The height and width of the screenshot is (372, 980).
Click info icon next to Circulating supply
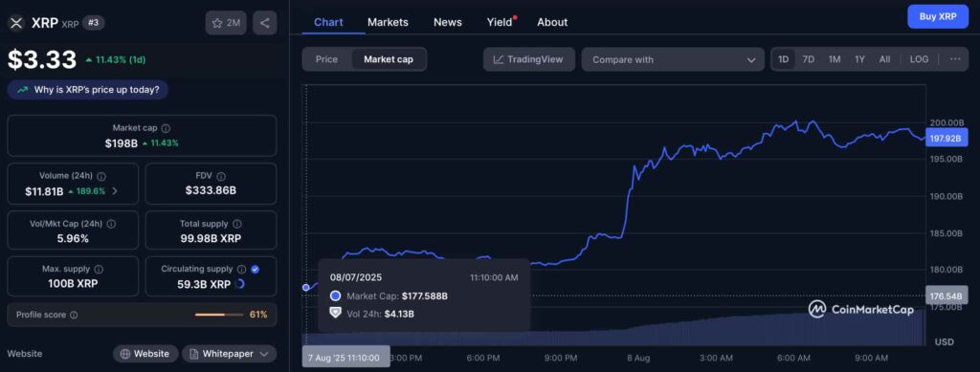(241, 269)
